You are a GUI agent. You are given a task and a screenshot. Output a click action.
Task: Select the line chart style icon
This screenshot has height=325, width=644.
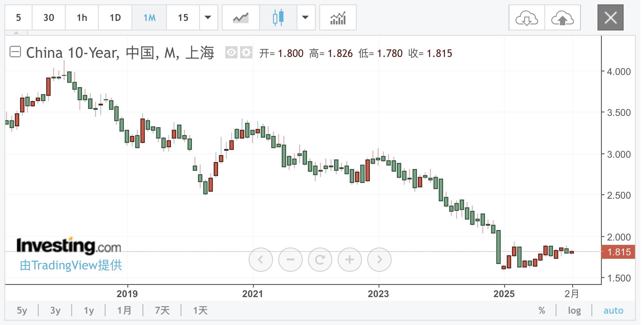coord(240,18)
